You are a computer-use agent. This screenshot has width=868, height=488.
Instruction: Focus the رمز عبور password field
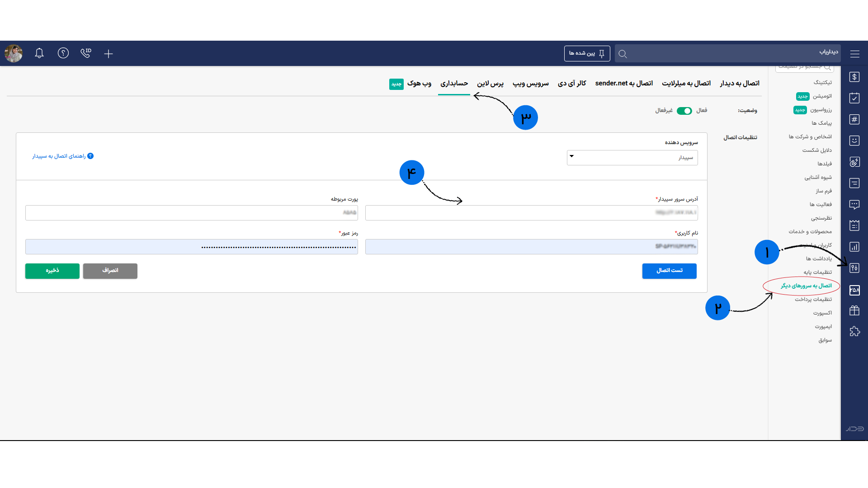191,247
